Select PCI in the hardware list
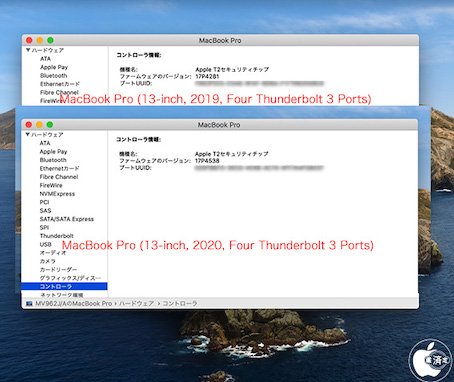 (x=44, y=202)
